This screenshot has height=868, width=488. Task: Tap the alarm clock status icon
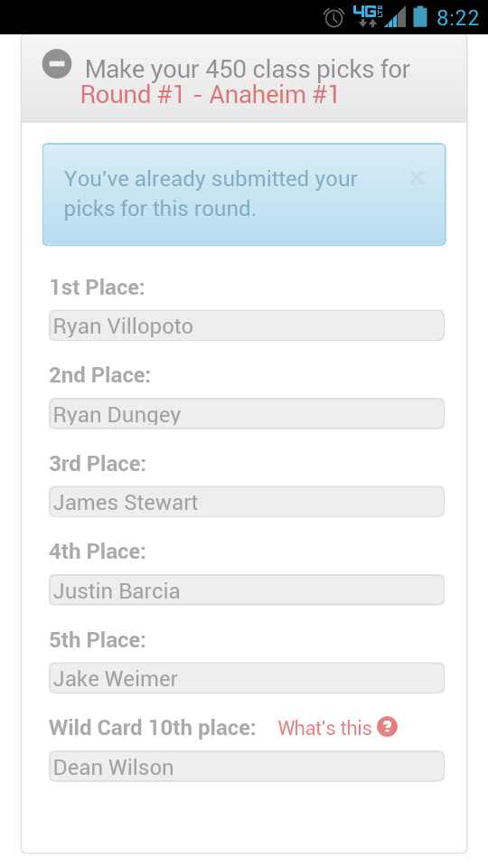pyautogui.click(x=334, y=17)
